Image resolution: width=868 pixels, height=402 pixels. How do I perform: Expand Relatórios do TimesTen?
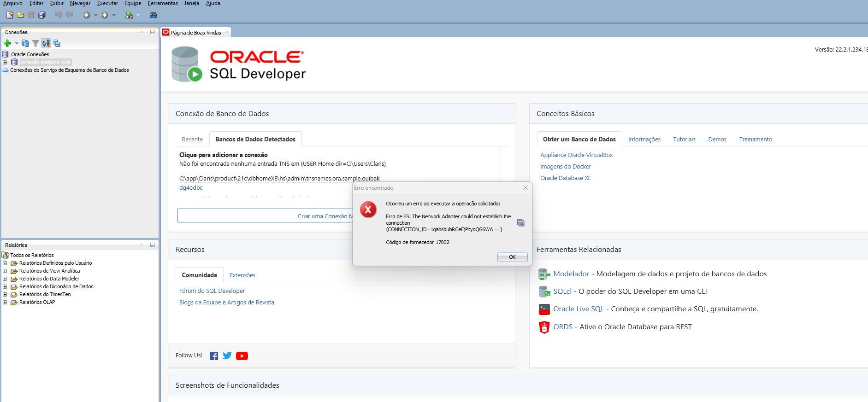click(5, 295)
